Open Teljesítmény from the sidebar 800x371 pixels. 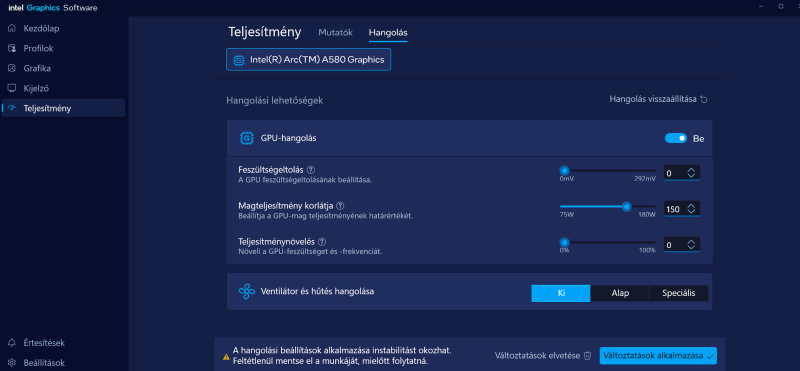pyautogui.click(x=63, y=108)
